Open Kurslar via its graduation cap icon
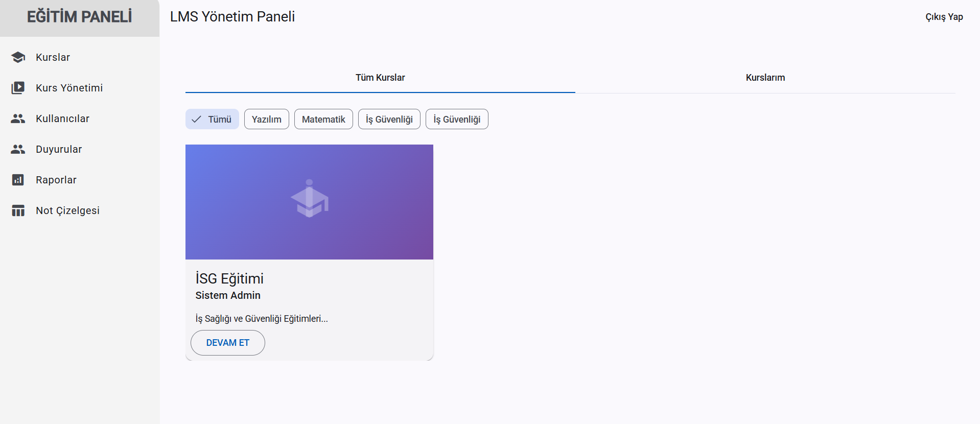The width and height of the screenshot is (980, 424). pos(18,57)
